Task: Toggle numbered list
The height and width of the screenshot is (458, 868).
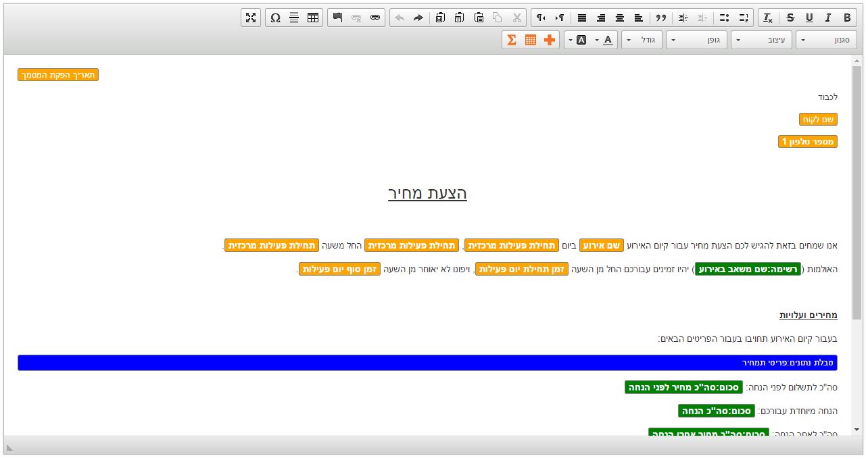Action: [x=744, y=18]
